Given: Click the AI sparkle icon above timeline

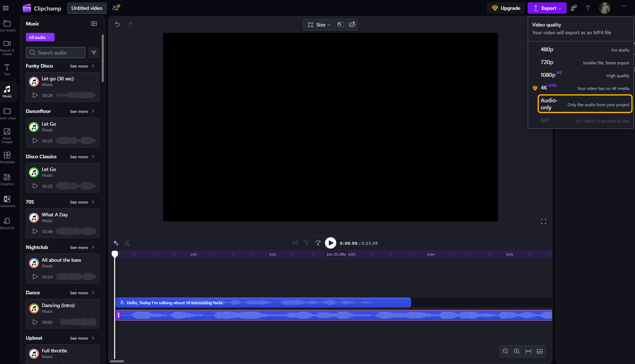Looking at the screenshot, I should coord(116,243).
